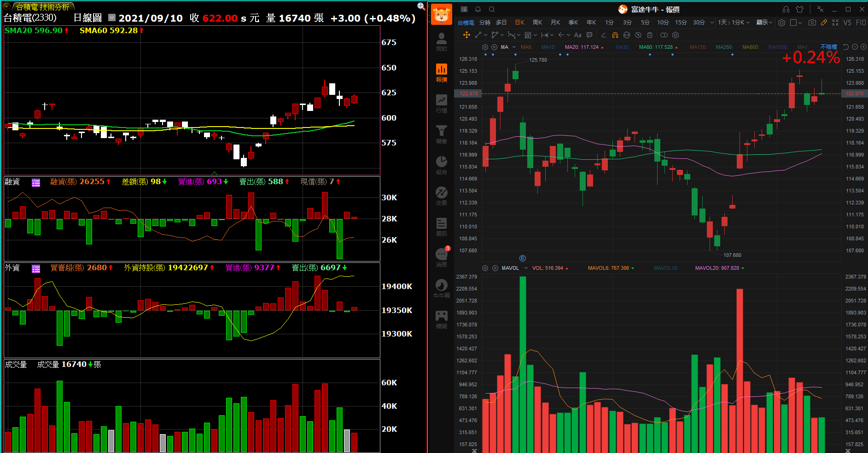Screen dimensions: 868x453
Task: Click the F10 company info button
Action: tap(861, 23)
